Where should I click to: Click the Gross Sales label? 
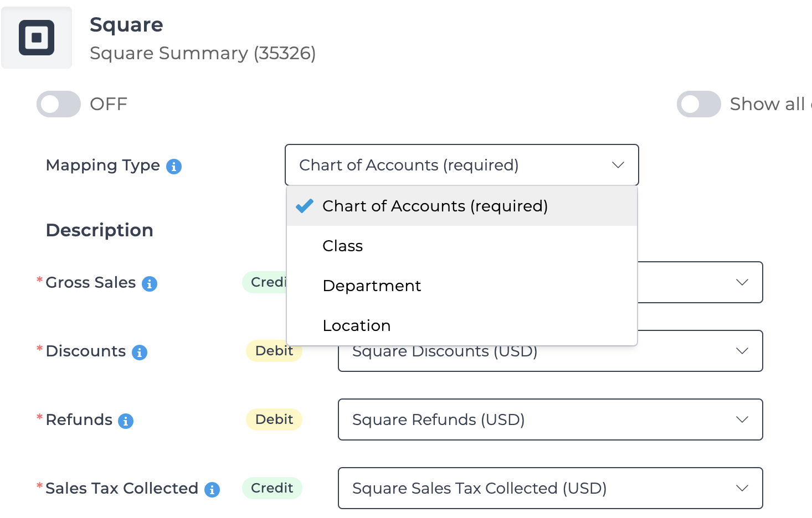click(91, 282)
